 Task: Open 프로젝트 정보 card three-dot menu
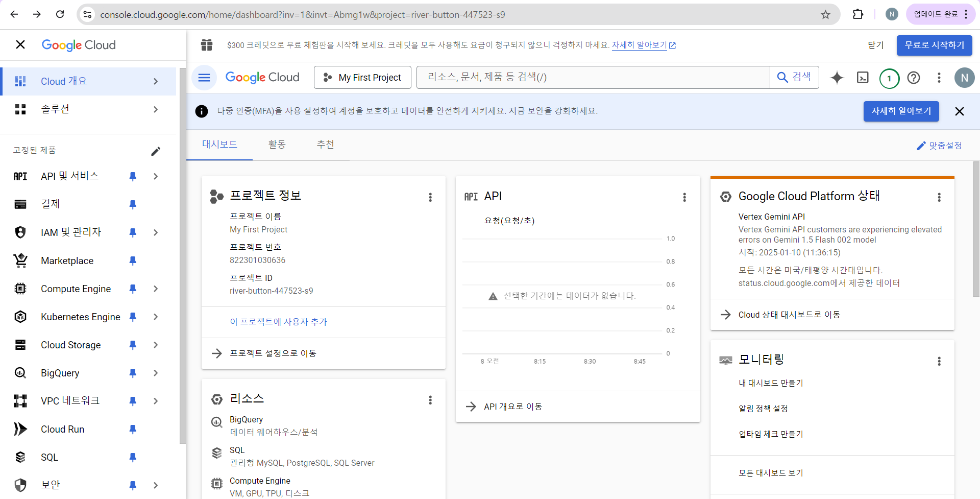(x=430, y=197)
